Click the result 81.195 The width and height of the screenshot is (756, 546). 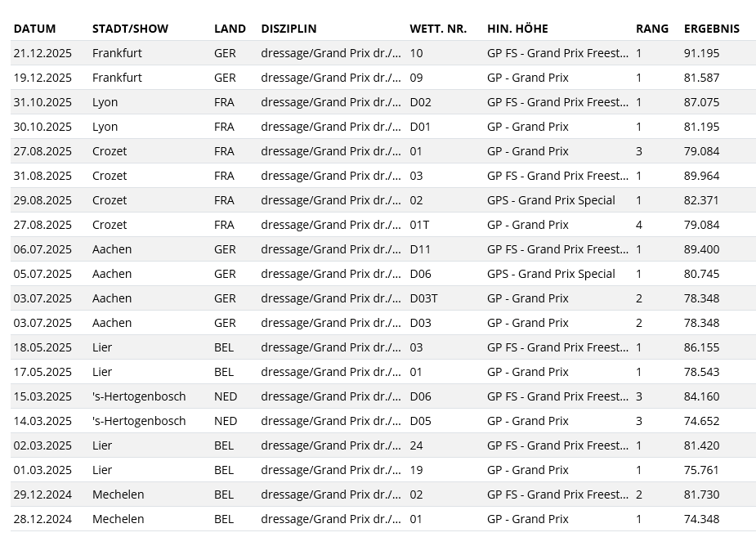(x=701, y=127)
